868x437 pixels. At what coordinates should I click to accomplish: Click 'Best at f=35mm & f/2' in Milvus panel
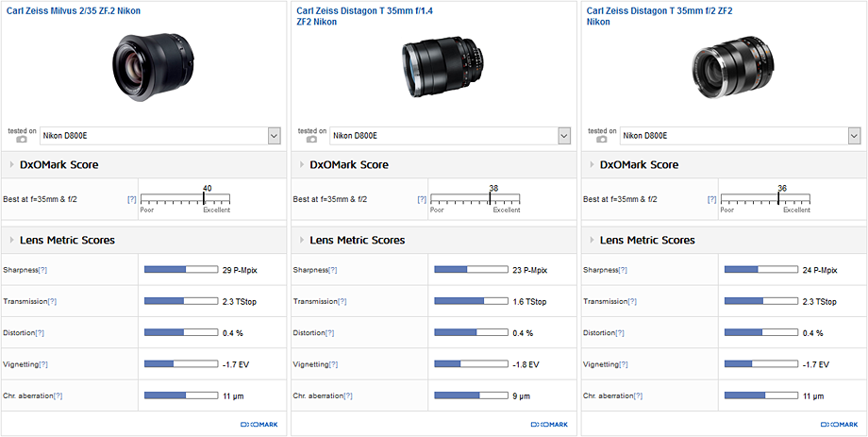[x=40, y=199]
